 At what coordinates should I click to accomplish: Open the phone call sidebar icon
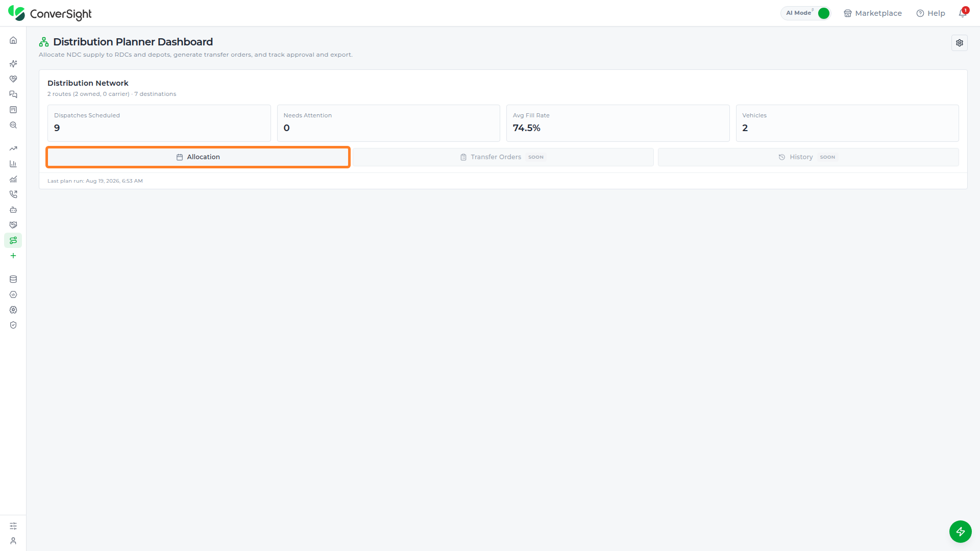[x=13, y=194]
